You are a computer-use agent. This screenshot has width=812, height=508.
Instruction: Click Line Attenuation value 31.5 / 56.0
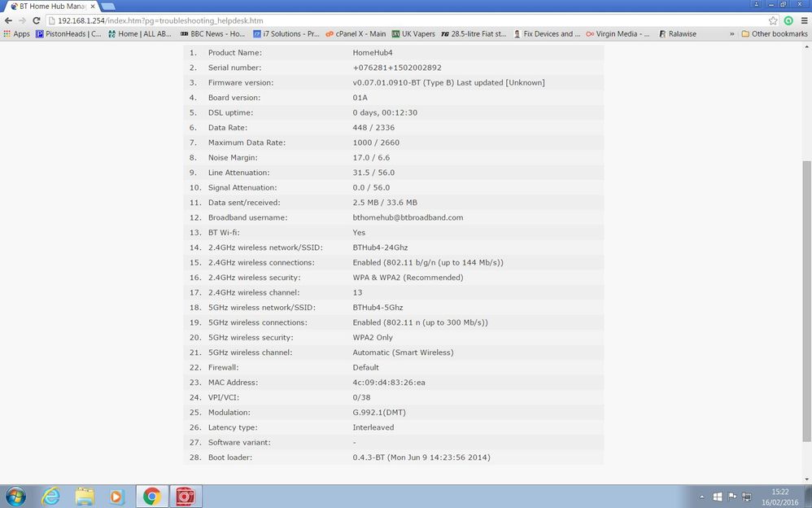click(x=373, y=173)
